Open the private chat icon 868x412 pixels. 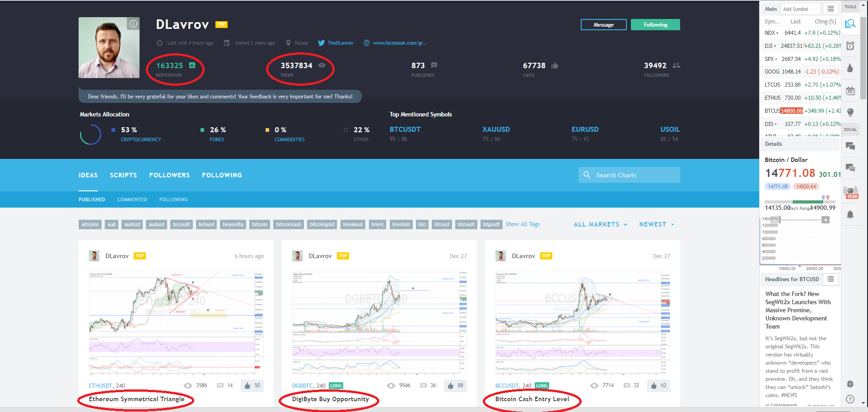[850, 168]
